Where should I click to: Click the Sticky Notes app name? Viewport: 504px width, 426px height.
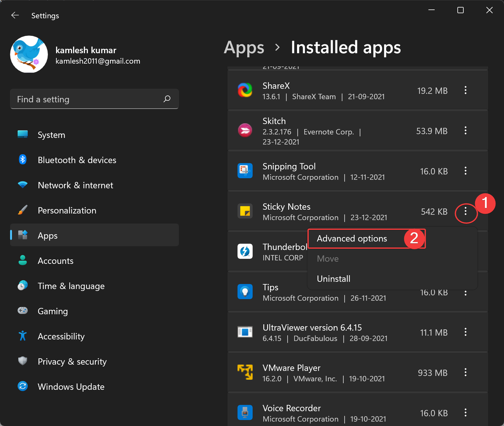point(287,207)
